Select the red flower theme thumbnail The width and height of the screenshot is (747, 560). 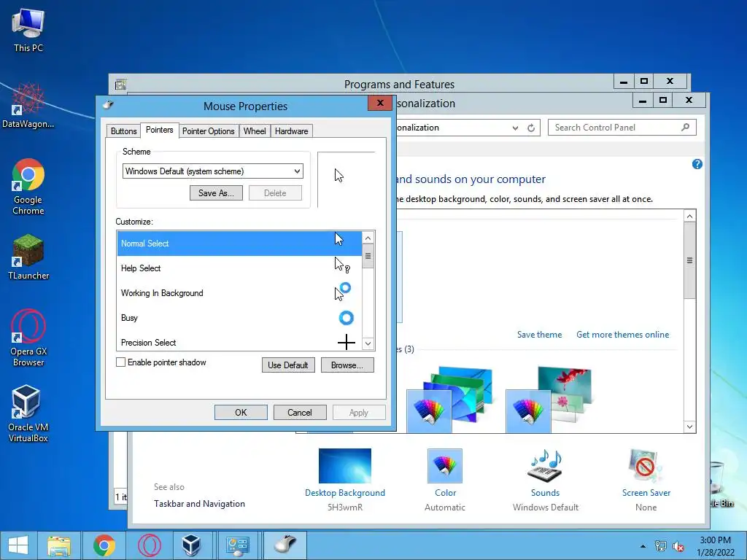coord(549,399)
